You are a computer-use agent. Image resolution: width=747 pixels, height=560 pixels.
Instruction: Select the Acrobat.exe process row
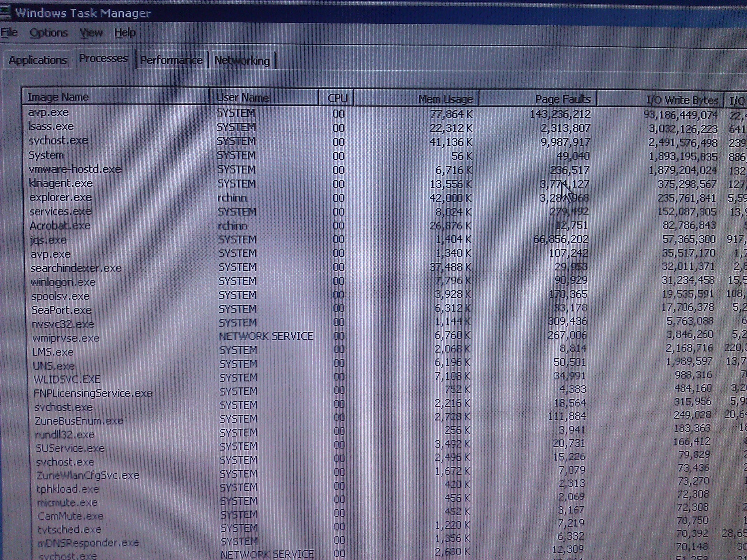pos(60,226)
